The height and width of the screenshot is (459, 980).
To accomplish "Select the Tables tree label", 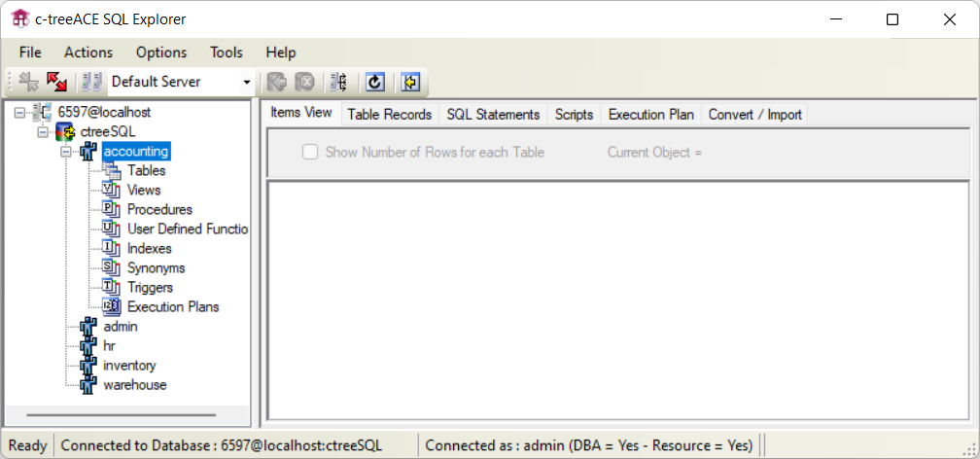I will 146,170.
